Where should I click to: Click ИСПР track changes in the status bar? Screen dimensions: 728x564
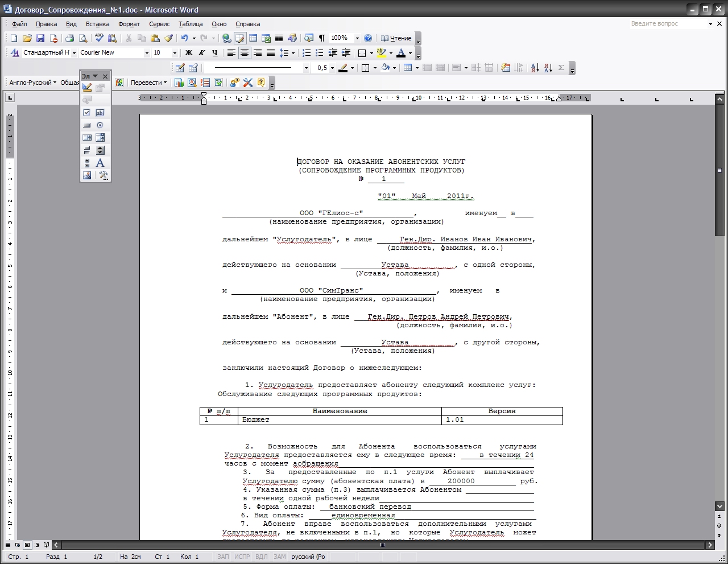point(242,557)
